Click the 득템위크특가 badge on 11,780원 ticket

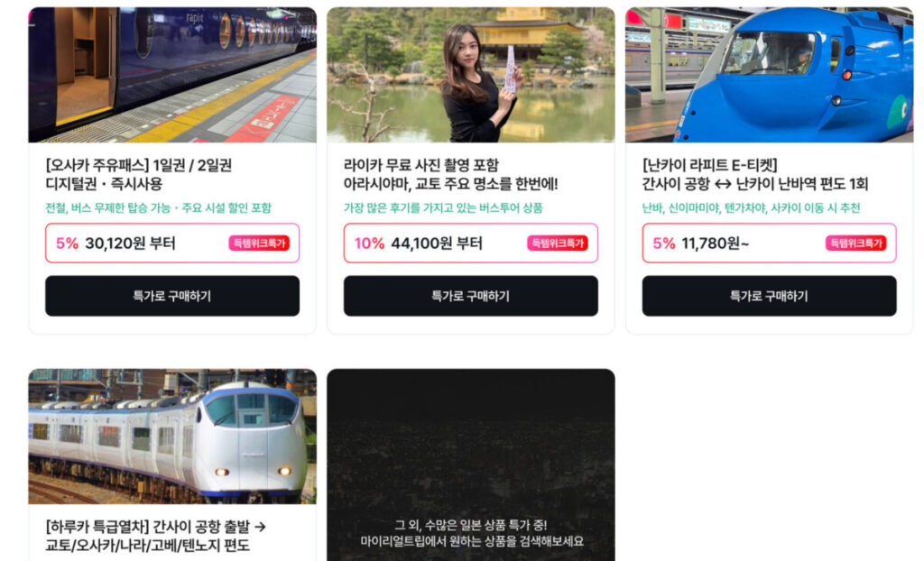point(855,243)
